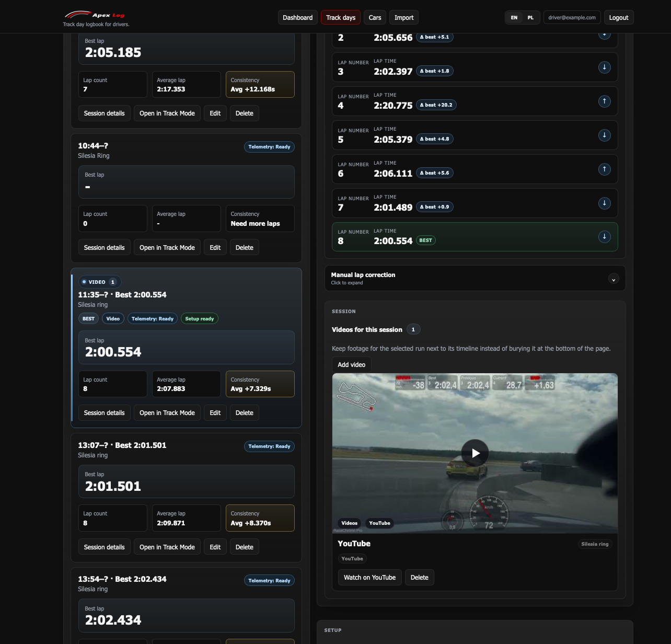The image size is (671, 644).
Task: Play the embedded onboard session video
Action: (475, 453)
